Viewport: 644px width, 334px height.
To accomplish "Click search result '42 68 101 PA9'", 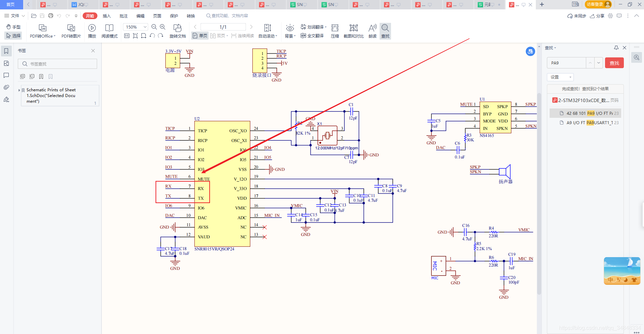I will coord(585,113).
